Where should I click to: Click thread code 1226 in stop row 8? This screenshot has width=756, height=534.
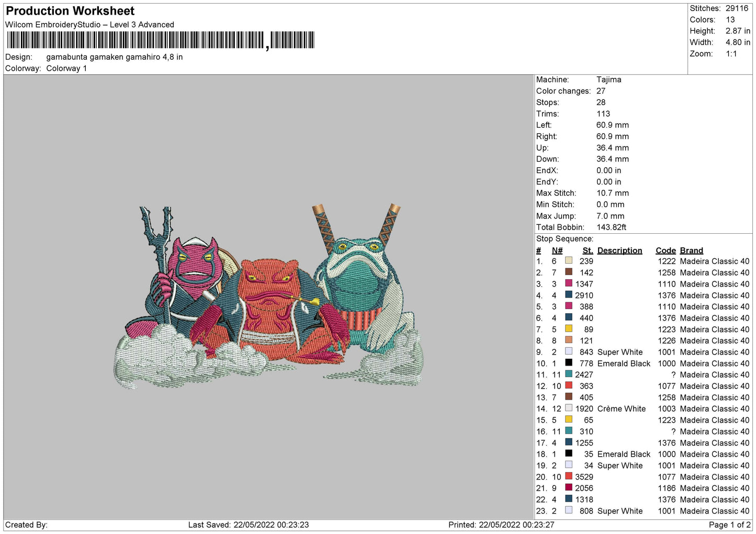(667, 341)
